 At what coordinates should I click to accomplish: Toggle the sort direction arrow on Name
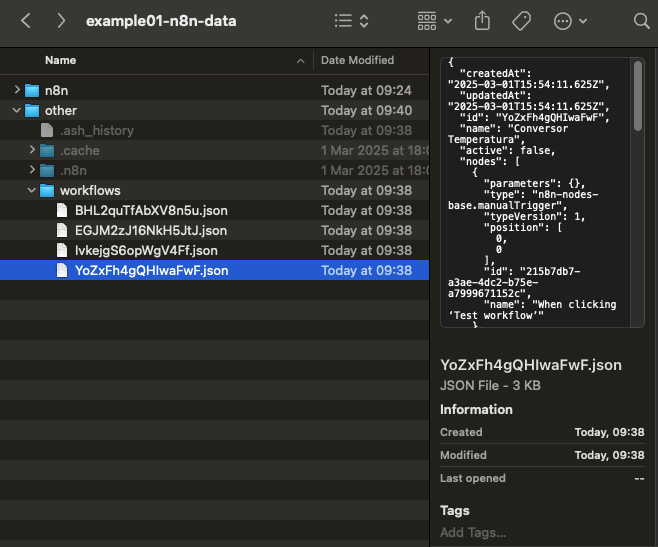coord(300,61)
